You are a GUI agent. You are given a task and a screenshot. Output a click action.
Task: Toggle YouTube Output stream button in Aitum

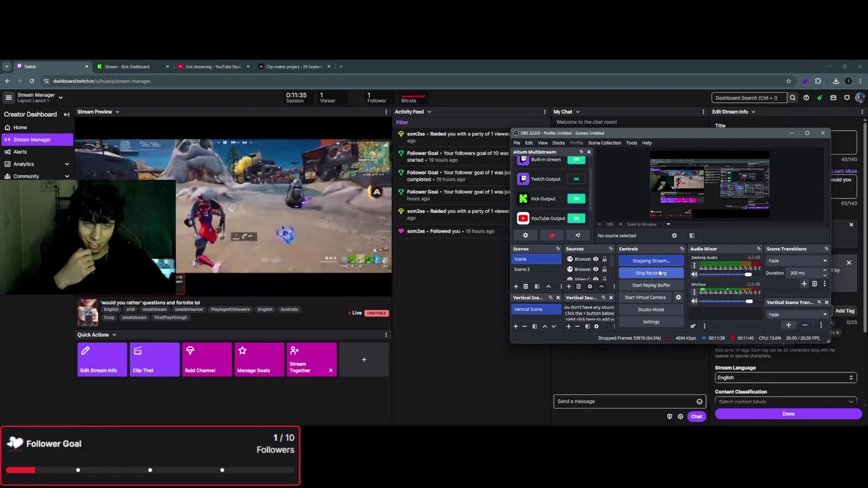click(576, 218)
